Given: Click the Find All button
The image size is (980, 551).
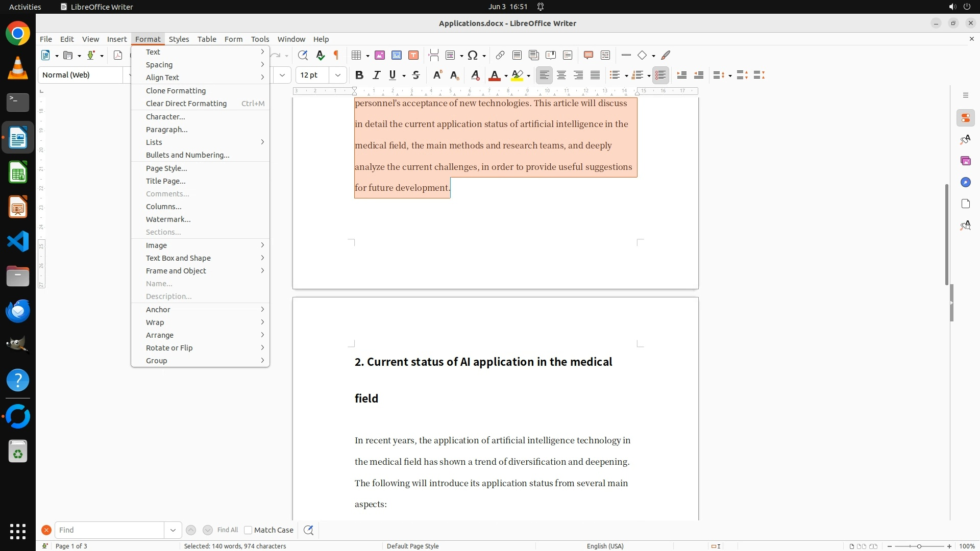Looking at the screenshot, I should [228, 530].
